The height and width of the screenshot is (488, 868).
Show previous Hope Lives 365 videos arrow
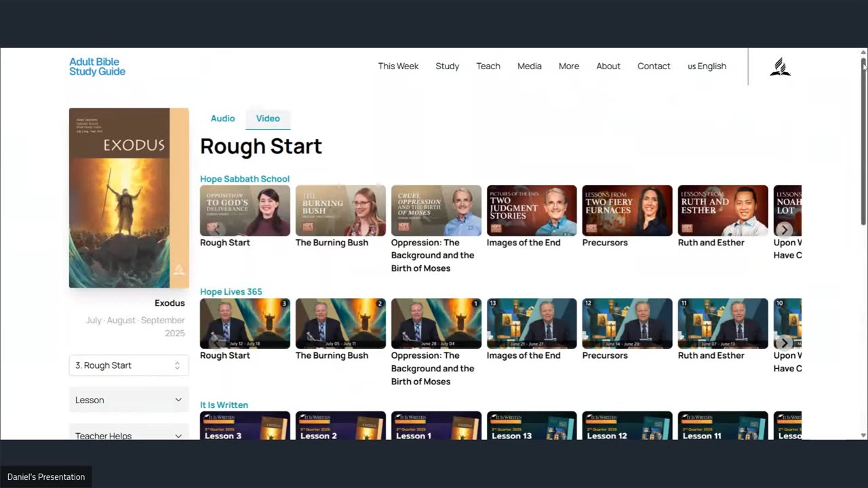217,342
